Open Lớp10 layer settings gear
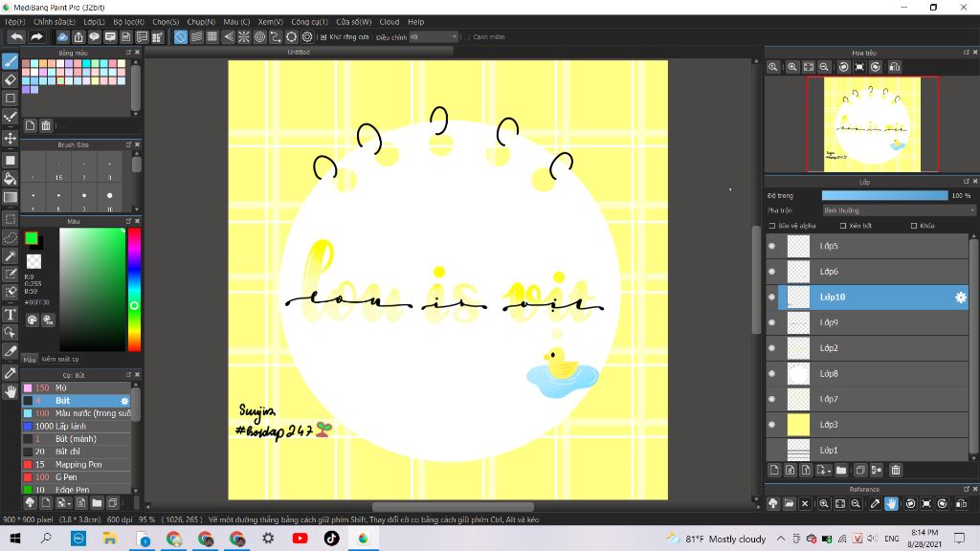The height and width of the screenshot is (551, 980). (x=961, y=298)
